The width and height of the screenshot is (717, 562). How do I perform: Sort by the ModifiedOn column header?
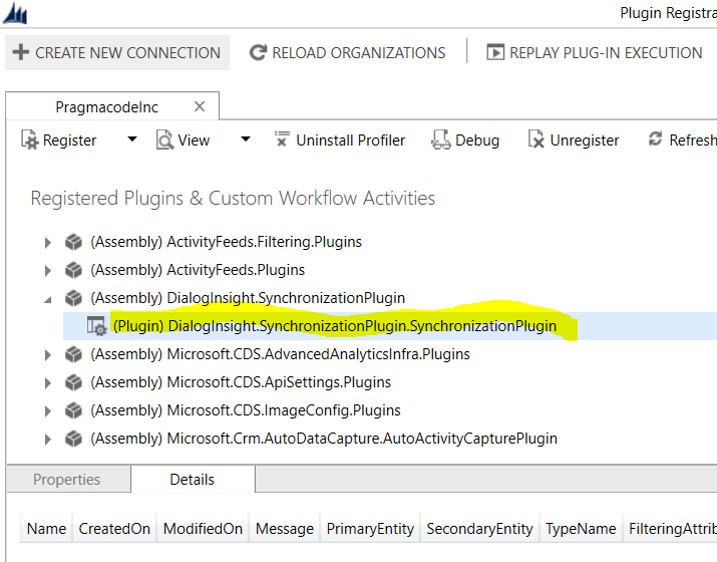[x=203, y=529]
